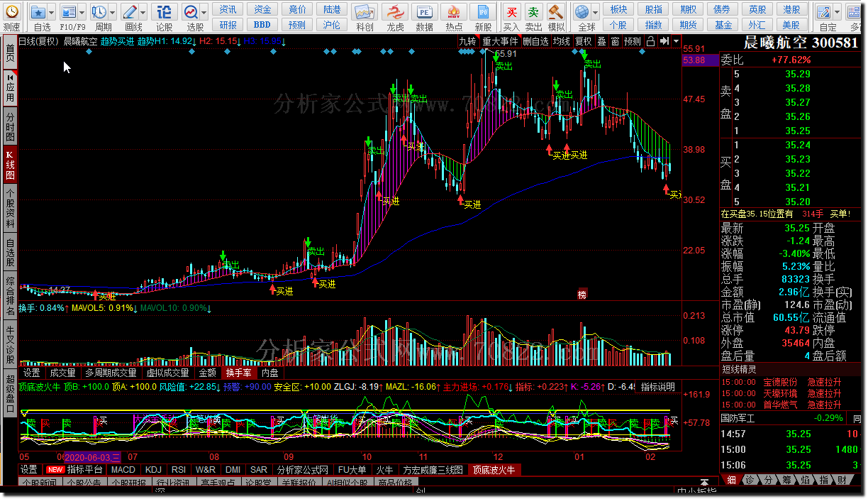The height and width of the screenshot is (499, 868).
Task: Open the 首页 home sidebar tab
Action: click(9, 52)
